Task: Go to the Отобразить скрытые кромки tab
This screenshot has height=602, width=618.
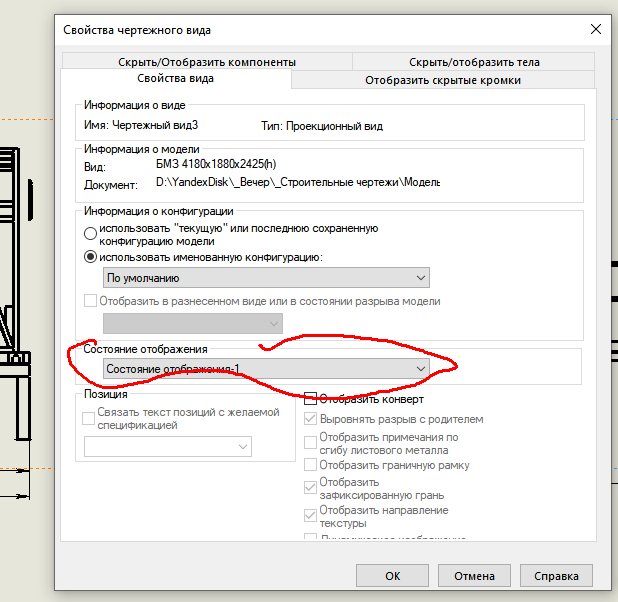Action: (x=442, y=80)
